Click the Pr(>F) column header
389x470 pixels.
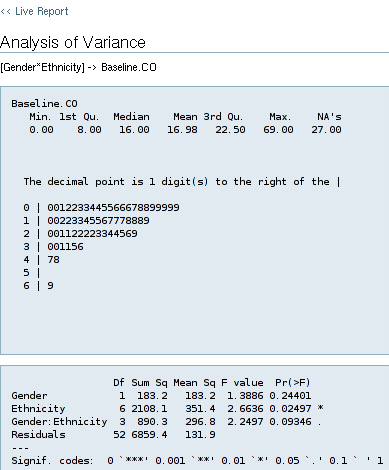[293, 383]
